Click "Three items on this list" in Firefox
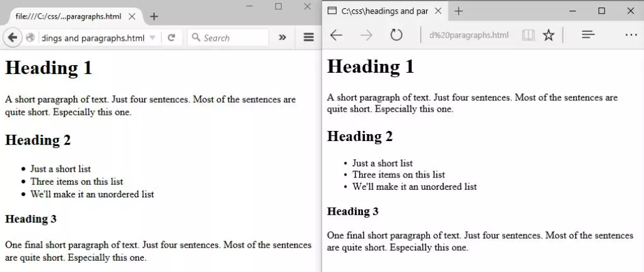The image size is (644, 272). click(x=76, y=182)
